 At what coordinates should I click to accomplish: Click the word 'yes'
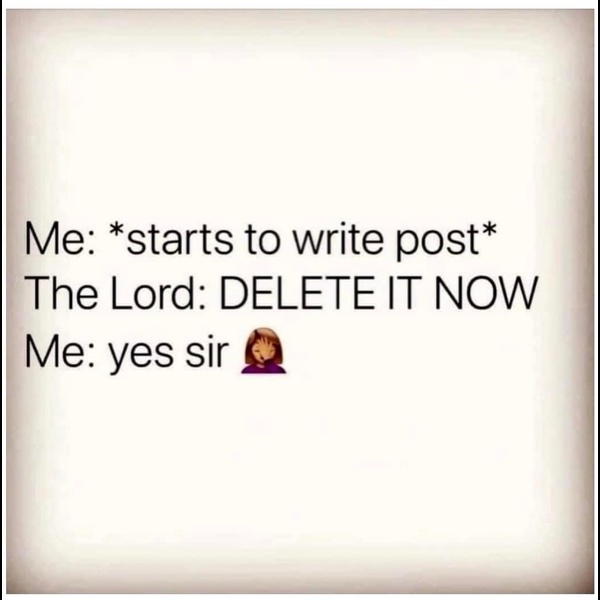pyautogui.click(x=141, y=356)
